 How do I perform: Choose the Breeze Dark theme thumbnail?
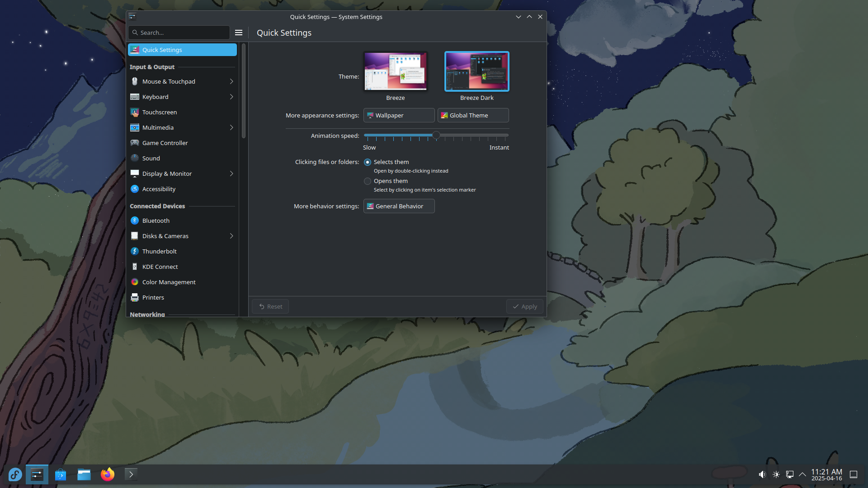click(477, 71)
